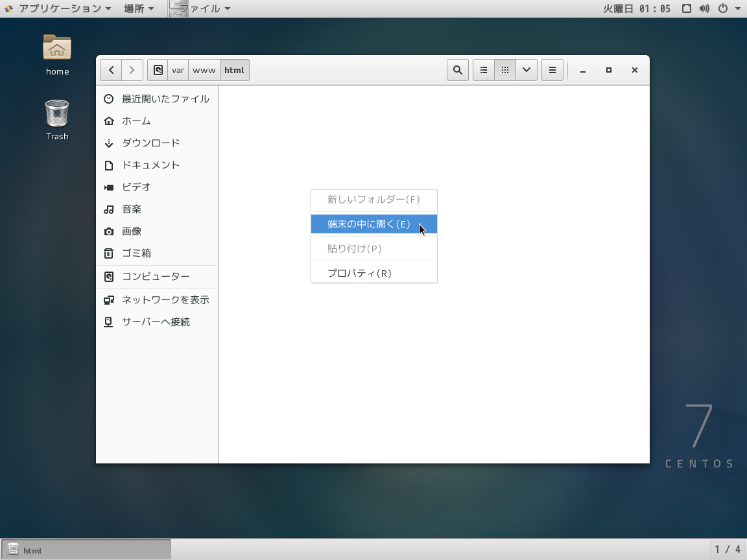Viewport: 747px width, 560px height.
Task: Click the 1 / 4 workspace switcher
Action: click(728, 550)
